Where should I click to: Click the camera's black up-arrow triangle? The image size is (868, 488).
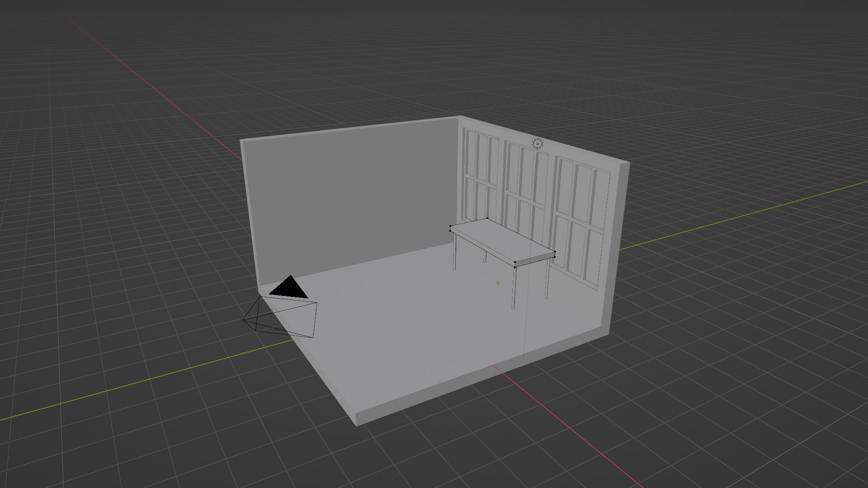(289, 288)
